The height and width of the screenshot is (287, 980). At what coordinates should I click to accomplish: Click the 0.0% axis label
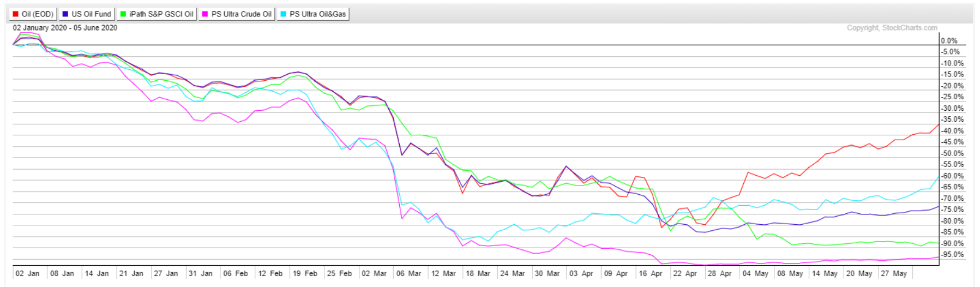[949, 41]
